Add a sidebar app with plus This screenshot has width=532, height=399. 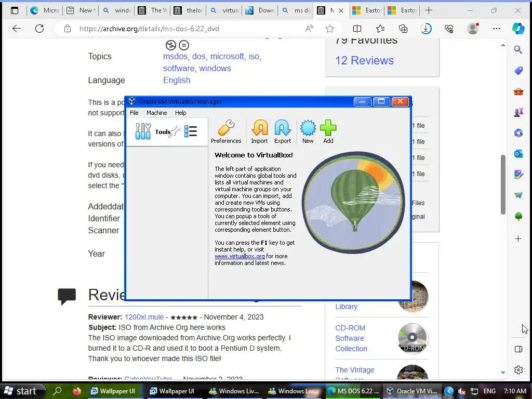518,239
